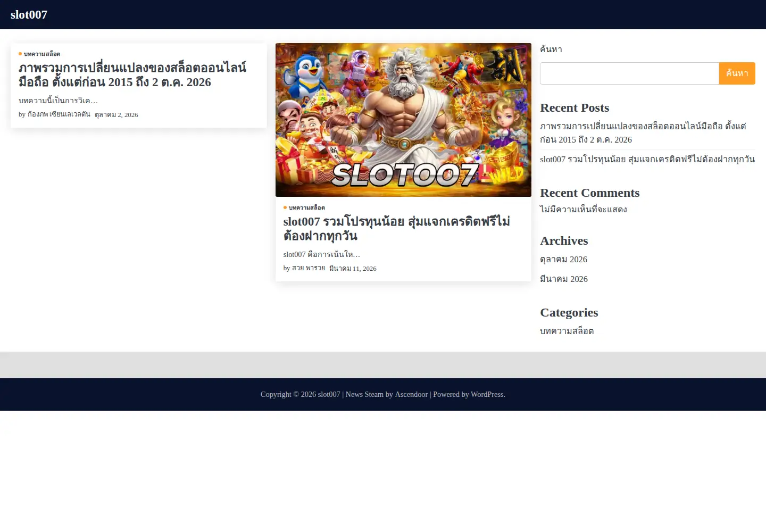Screen dimensions: 766x532
Task: Open the บทความสล็อต category in the sidebar
Action: coord(567,331)
